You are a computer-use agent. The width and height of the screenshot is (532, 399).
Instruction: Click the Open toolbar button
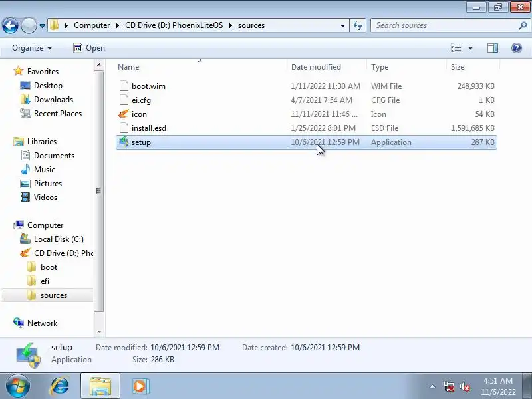point(89,48)
